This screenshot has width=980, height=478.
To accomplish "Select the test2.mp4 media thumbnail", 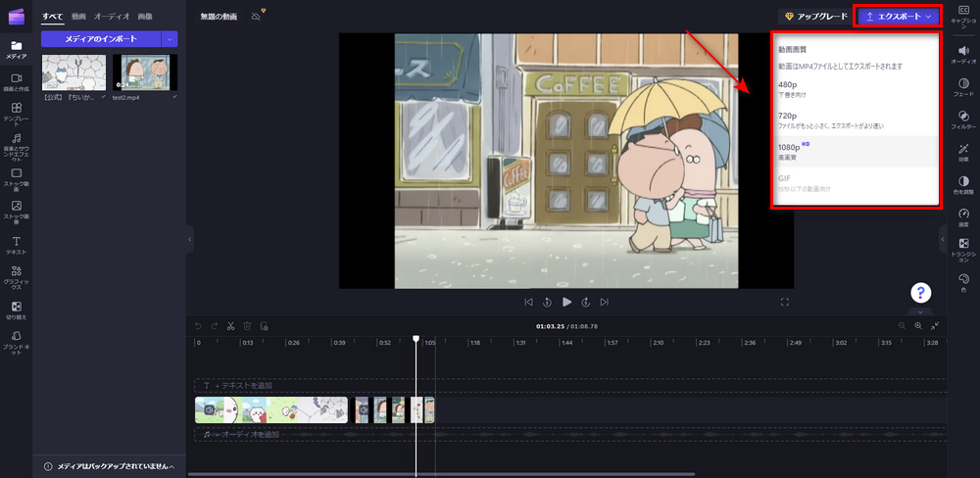I will tap(144, 73).
